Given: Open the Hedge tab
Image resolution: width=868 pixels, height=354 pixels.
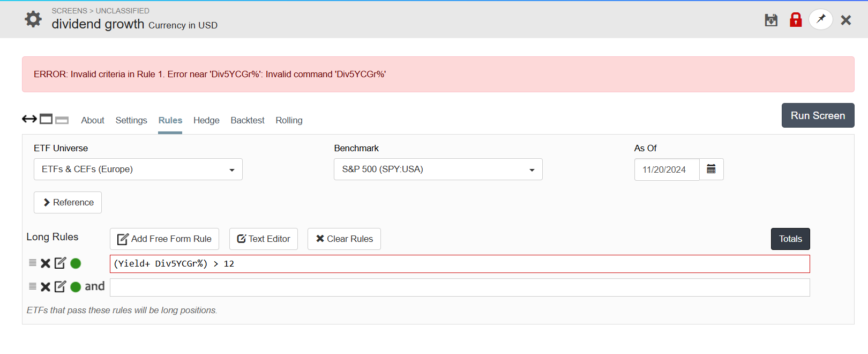Looking at the screenshot, I should click(x=206, y=121).
